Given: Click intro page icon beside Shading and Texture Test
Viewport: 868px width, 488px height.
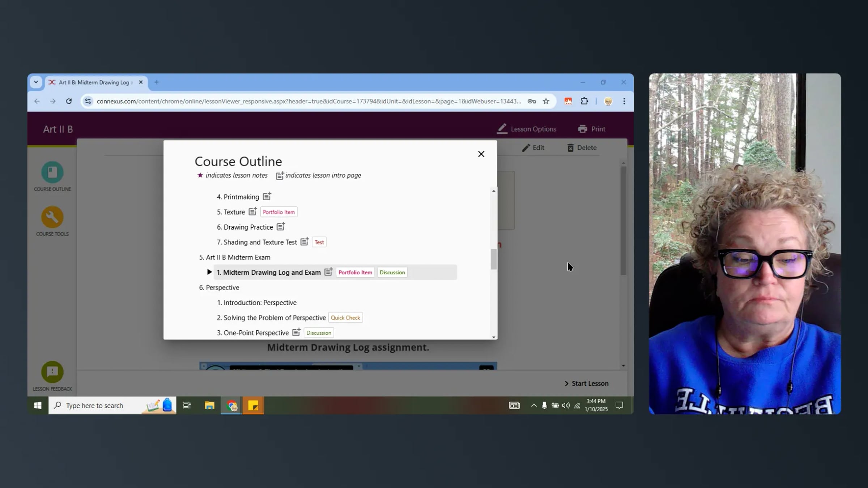Looking at the screenshot, I should tap(305, 241).
